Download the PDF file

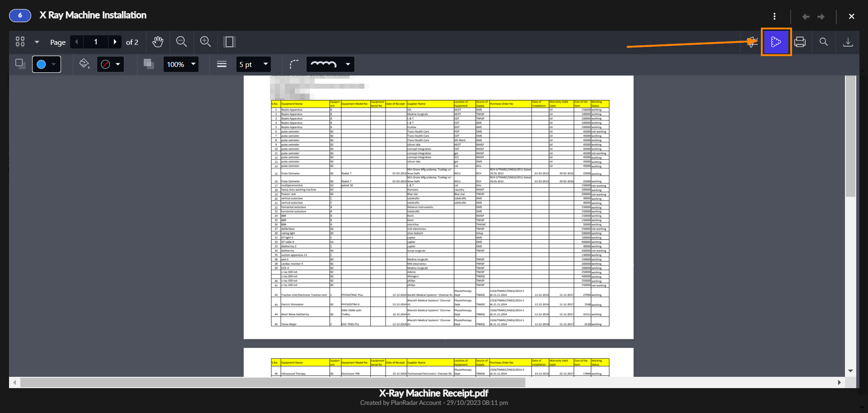(848, 42)
